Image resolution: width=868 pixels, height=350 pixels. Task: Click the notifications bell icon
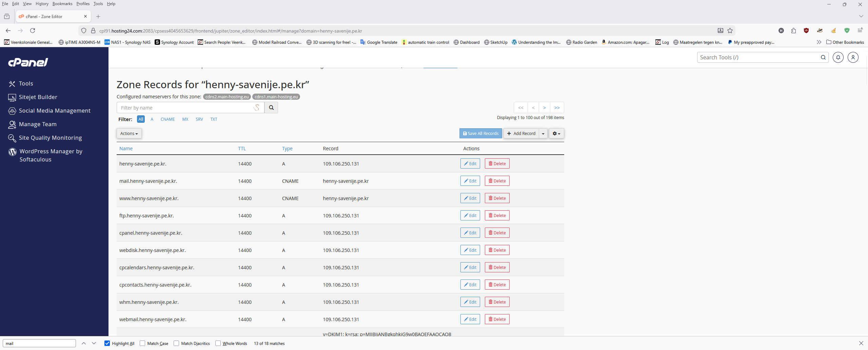838,57
